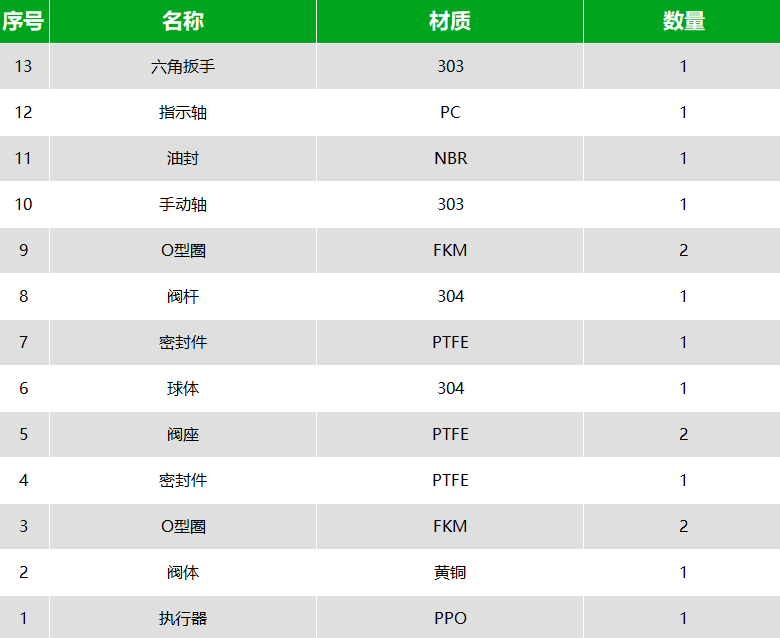Click the 执行器 name cell

pos(183,618)
